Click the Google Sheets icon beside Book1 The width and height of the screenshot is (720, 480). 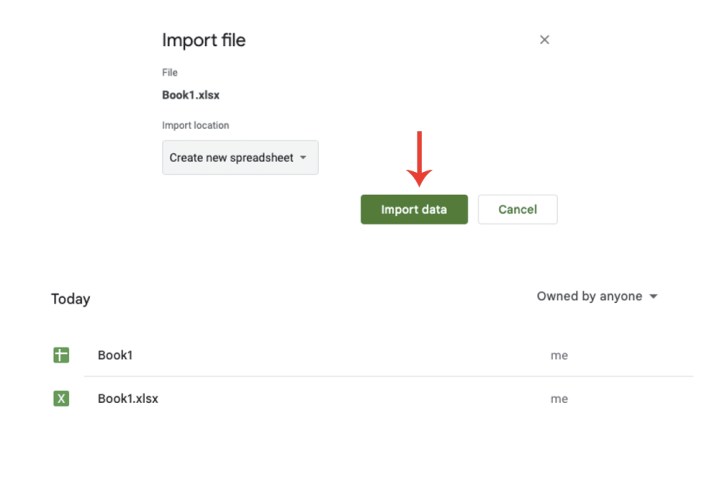[x=61, y=355]
